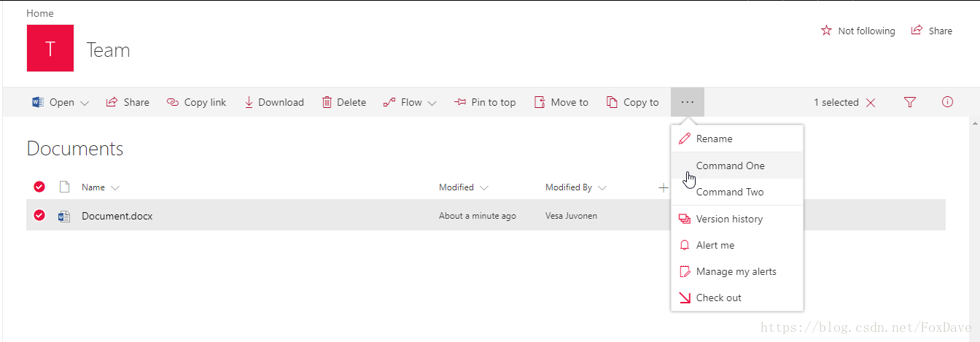Clear selection with the X icon
The width and height of the screenshot is (980, 342).
[871, 103]
